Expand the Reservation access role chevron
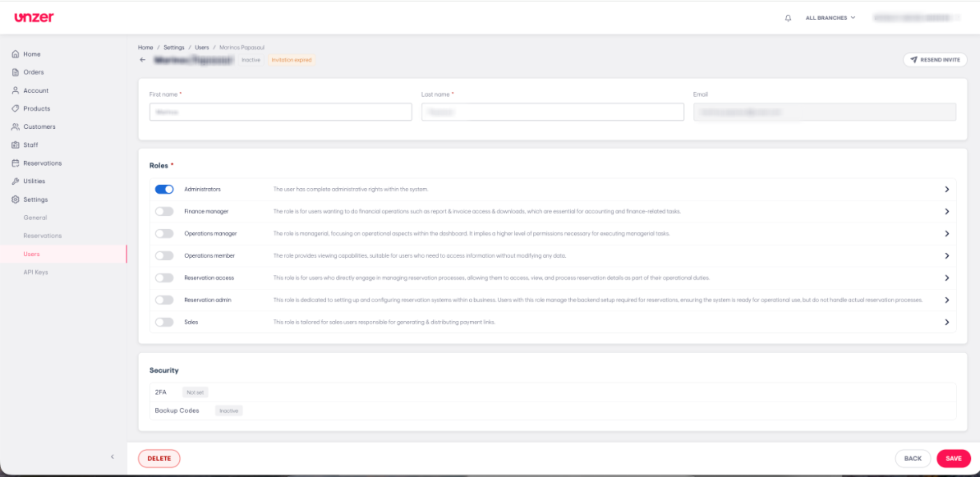The height and width of the screenshot is (477, 980). (x=947, y=277)
